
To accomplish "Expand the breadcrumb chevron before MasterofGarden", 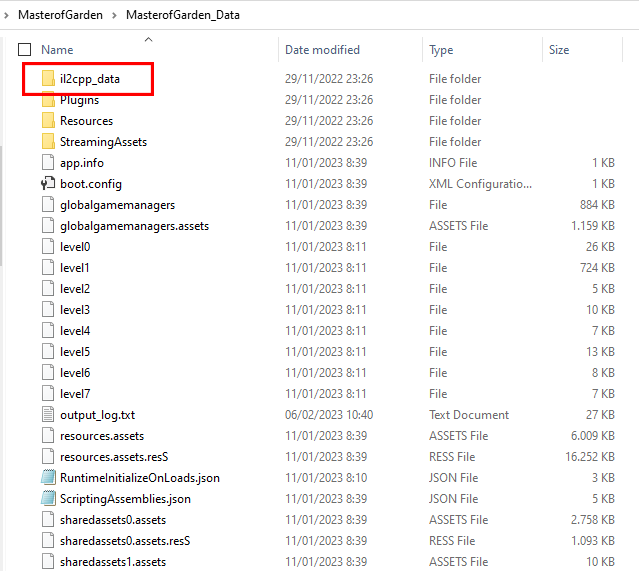I will (6, 15).
